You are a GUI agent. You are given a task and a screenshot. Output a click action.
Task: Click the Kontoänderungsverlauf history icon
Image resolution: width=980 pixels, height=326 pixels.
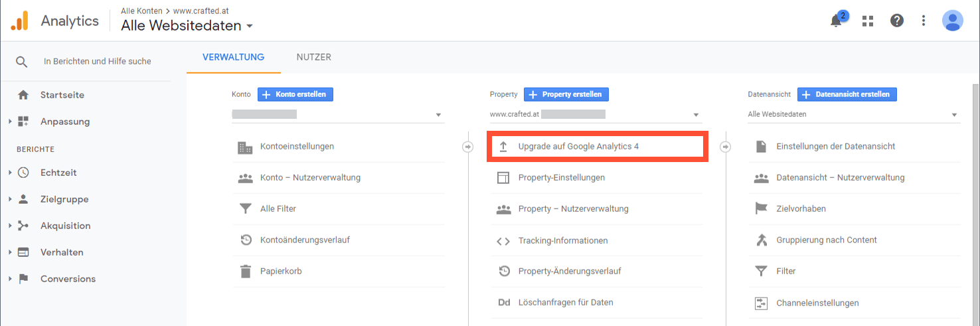coord(246,240)
